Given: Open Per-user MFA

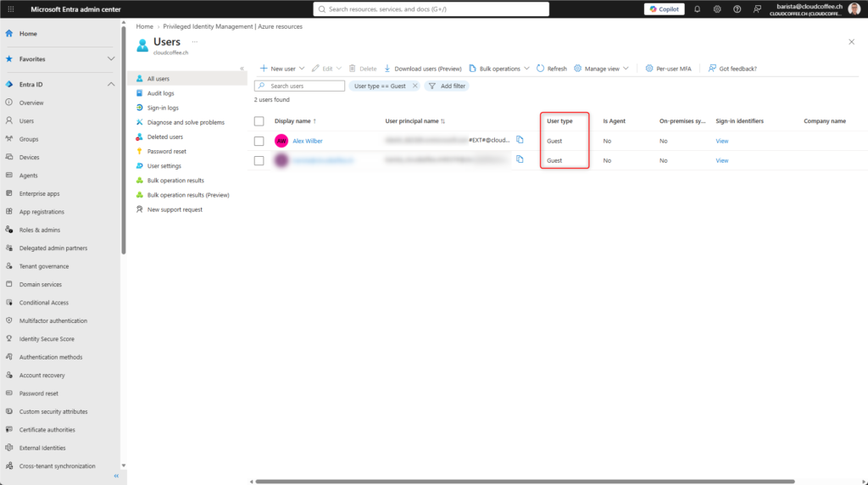Looking at the screenshot, I should click(x=668, y=69).
